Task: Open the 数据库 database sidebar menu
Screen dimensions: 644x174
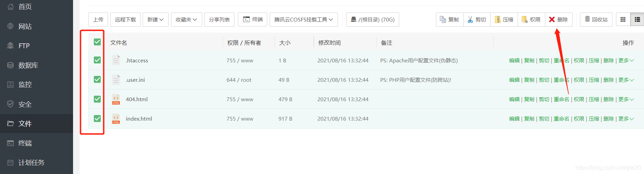Action: pos(28,65)
